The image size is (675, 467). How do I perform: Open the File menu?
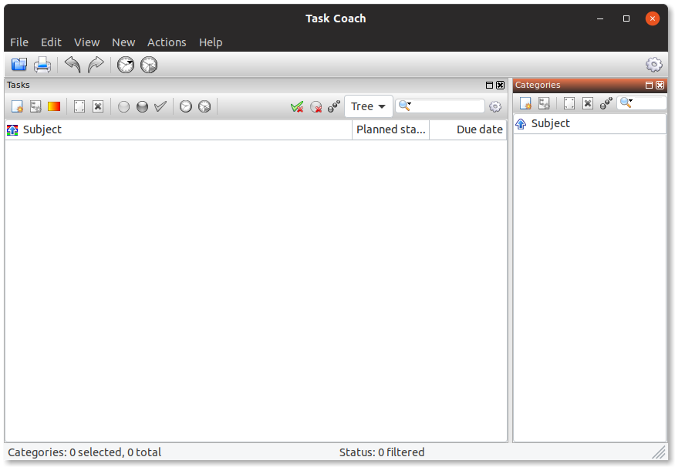(19, 42)
